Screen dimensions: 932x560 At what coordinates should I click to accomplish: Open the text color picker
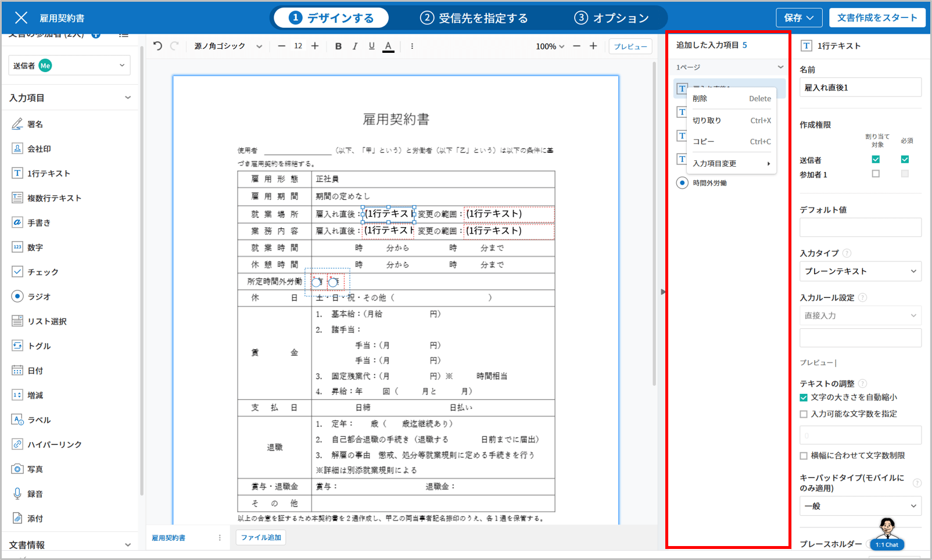388,46
